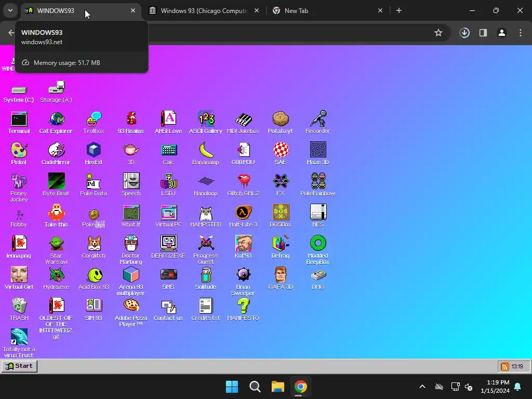Open the Chrome profile avatar menu
This screenshot has height=399, width=532.
point(502,33)
